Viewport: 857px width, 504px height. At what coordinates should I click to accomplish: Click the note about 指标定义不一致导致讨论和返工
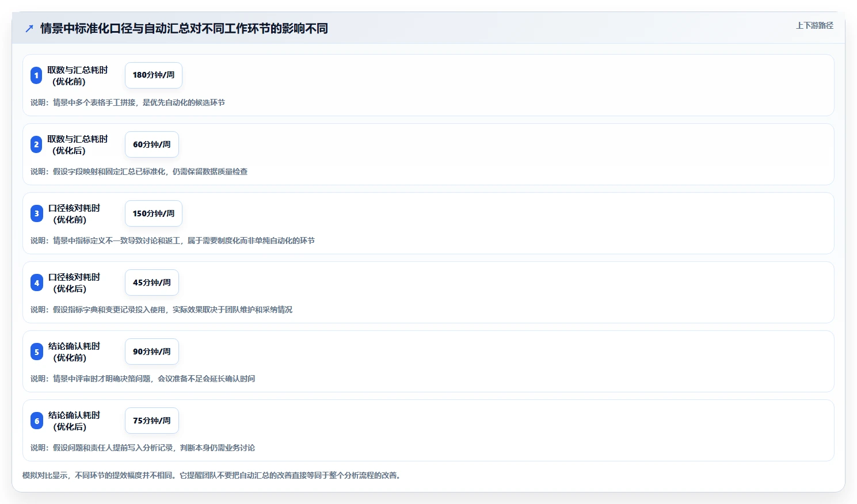click(x=173, y=240)
